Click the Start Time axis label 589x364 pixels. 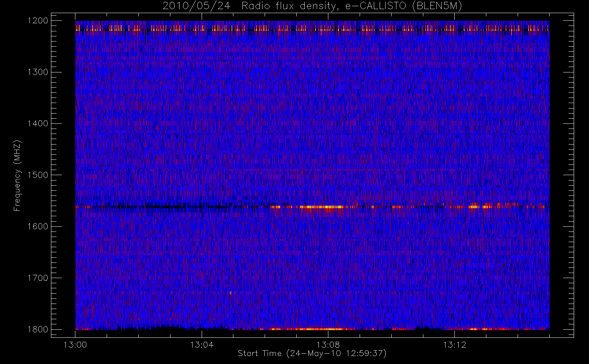tap(312, 353)
